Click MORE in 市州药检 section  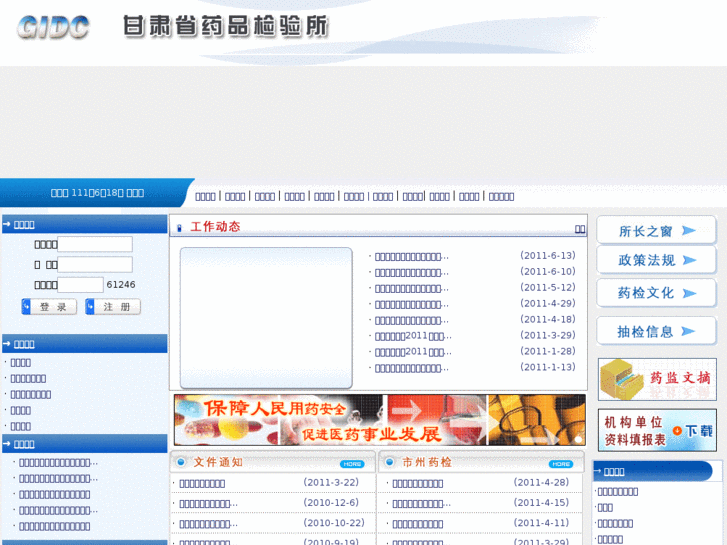click(561, 464)
